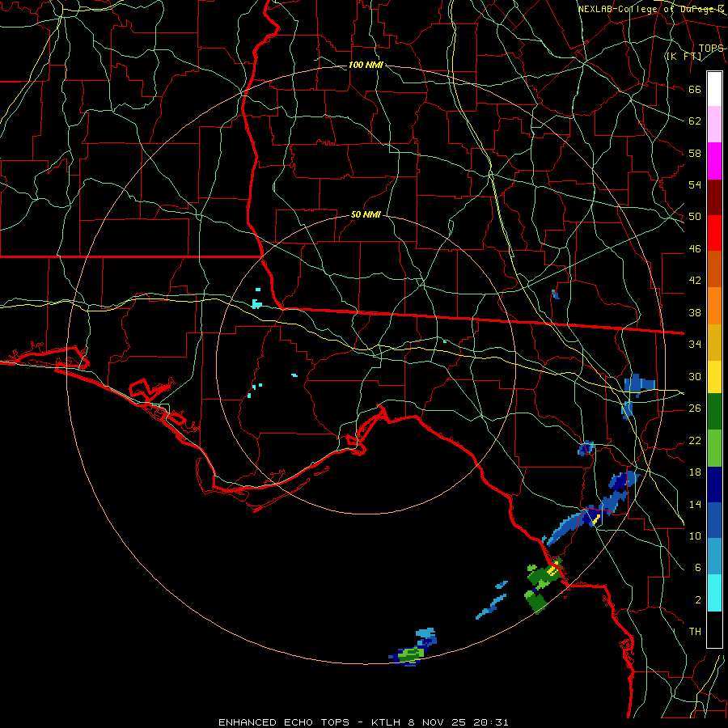The width and height of the screenshot is (728, 728).
Task: Click the "100 NMI" range ring label
Action: point(366,65)
